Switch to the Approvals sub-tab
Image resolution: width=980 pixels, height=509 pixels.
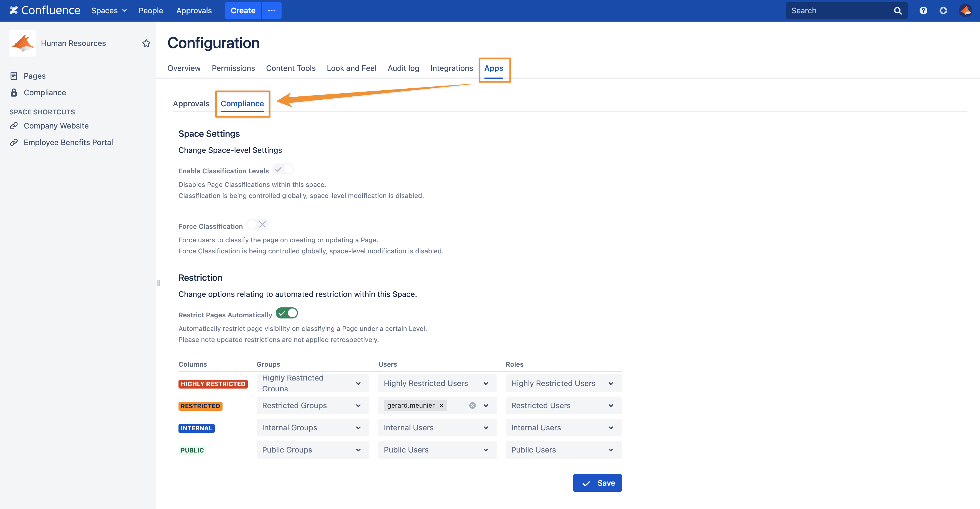tap(191, 104)
